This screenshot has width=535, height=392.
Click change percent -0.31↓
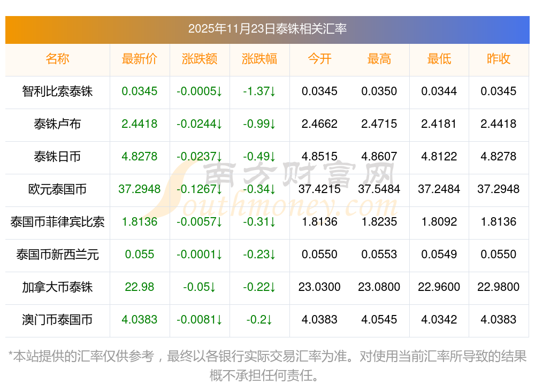pos(259,222)
